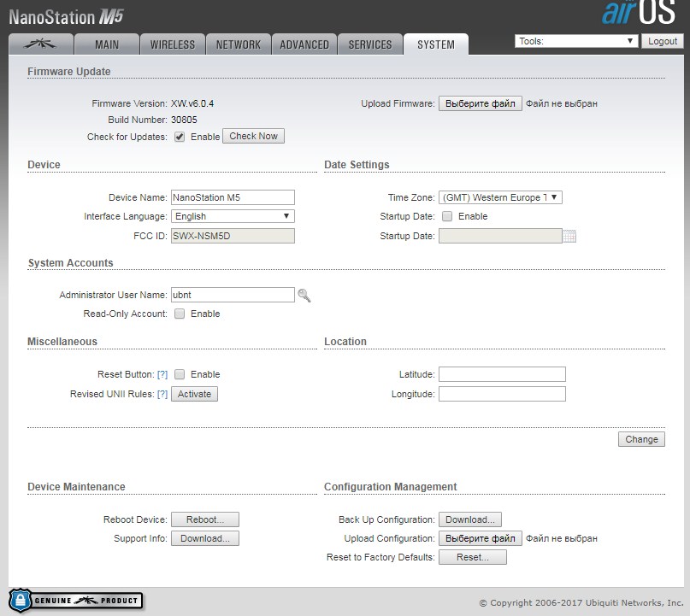Click the Startup Date text field
Screen dimensions: 690x616
tap(500, 236)
